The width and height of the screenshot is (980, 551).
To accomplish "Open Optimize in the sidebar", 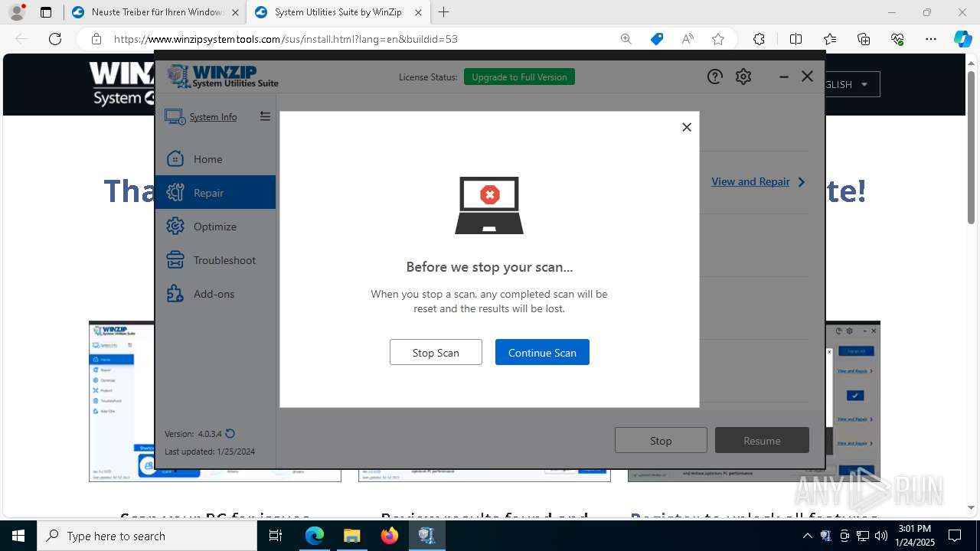I will tap(215, 227).
